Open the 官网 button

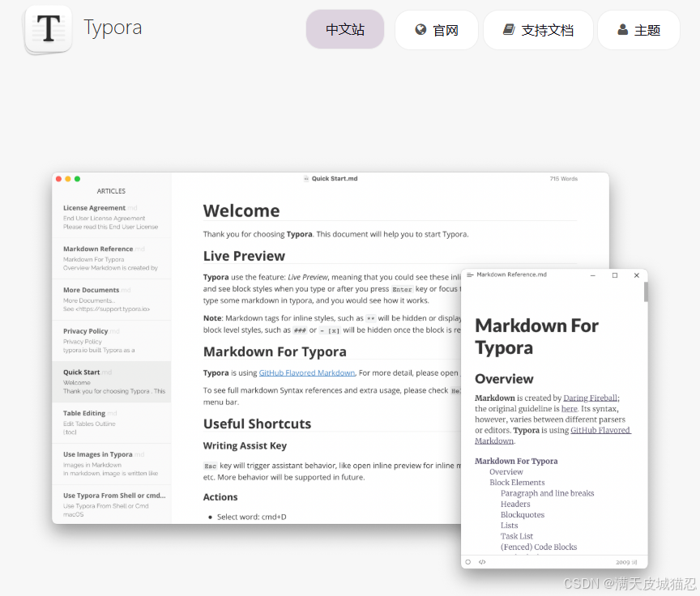click(x=437, y=29)
